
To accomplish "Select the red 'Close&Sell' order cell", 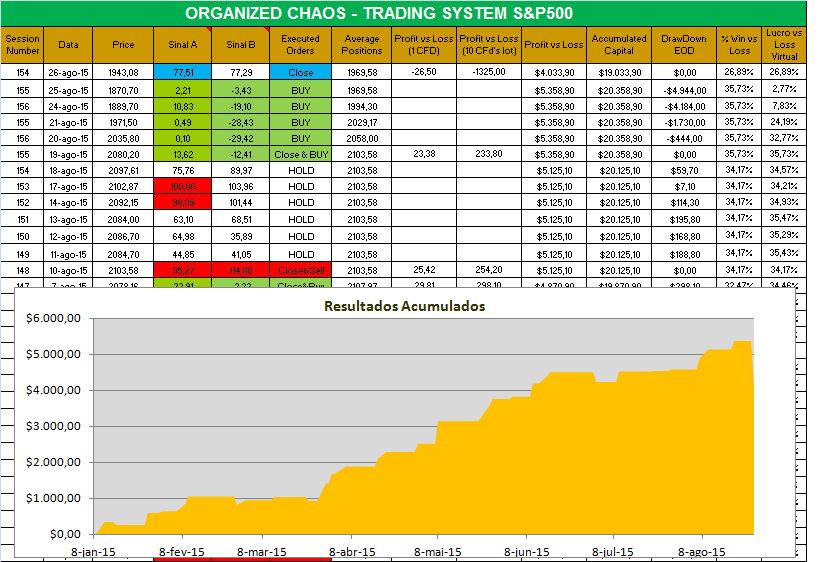I will click(300, 270).
